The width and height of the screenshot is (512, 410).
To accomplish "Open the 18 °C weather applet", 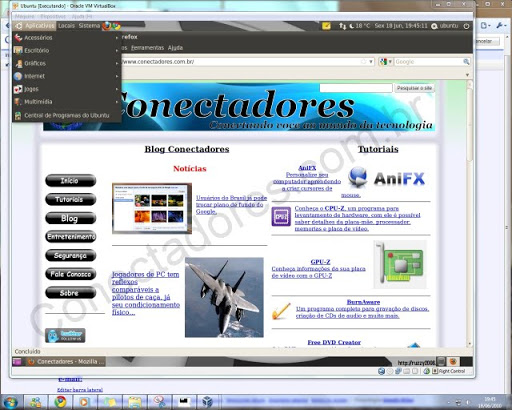I will [359, 26].
